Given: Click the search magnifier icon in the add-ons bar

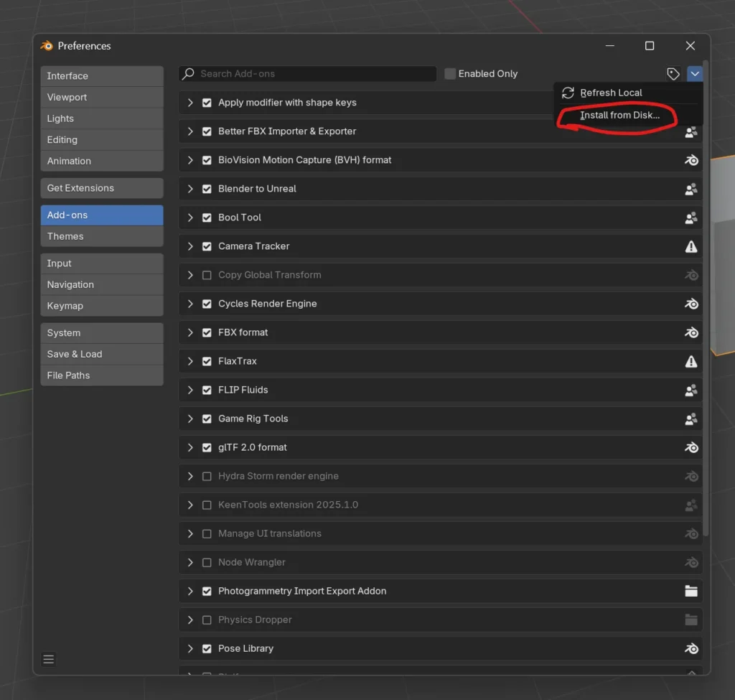Looking at the screenshot, I should coord(187,73).
